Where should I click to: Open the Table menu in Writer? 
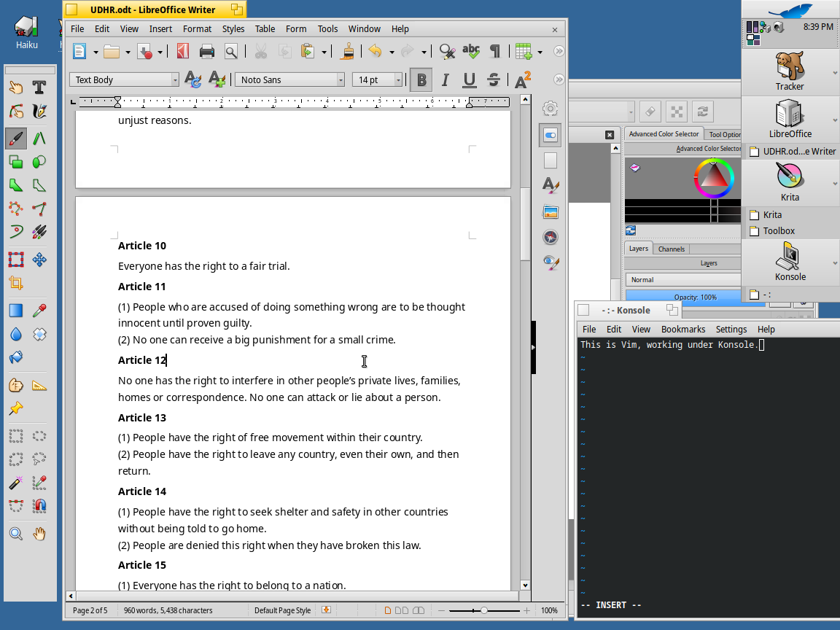265,29
